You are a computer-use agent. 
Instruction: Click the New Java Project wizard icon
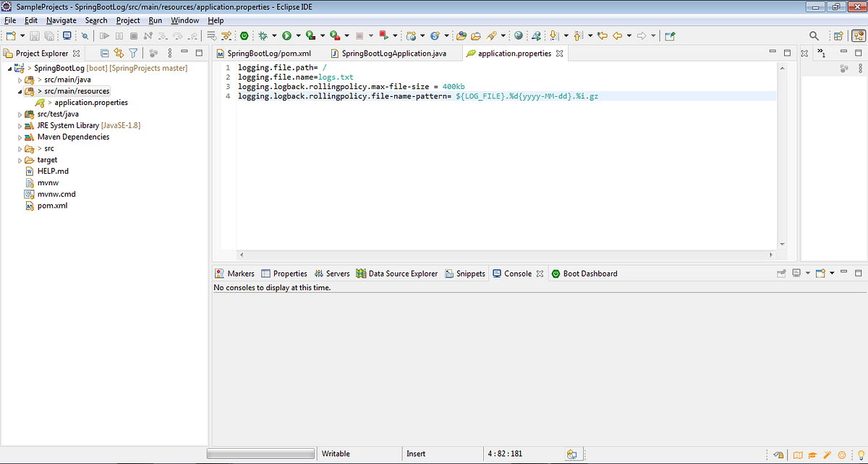11,35
